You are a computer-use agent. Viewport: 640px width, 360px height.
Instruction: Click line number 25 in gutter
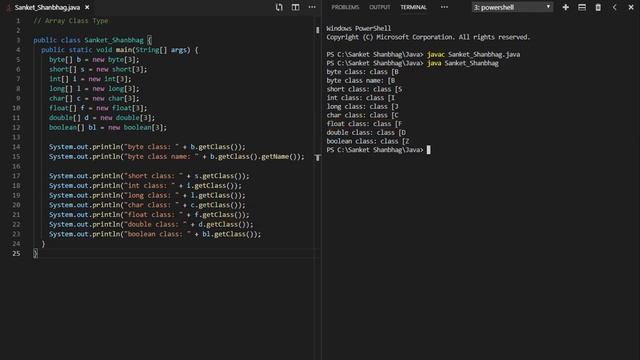[x=16, y=253]
